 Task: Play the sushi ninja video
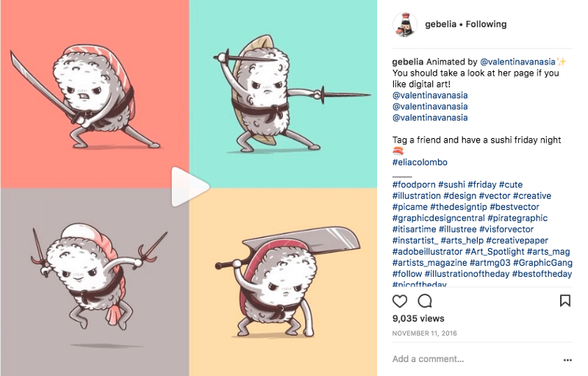(x=190, y=187)
